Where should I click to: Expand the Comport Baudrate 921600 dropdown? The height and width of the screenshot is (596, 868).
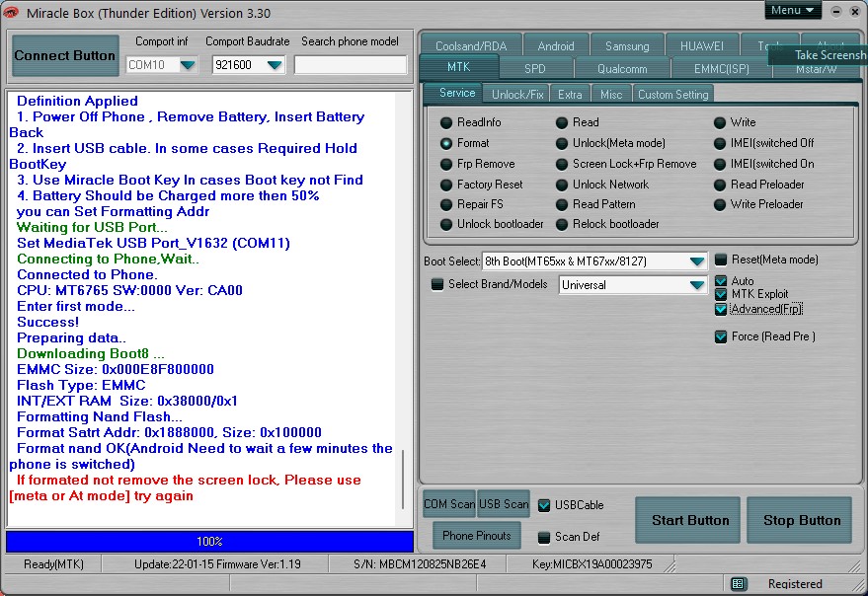(275, 65)
